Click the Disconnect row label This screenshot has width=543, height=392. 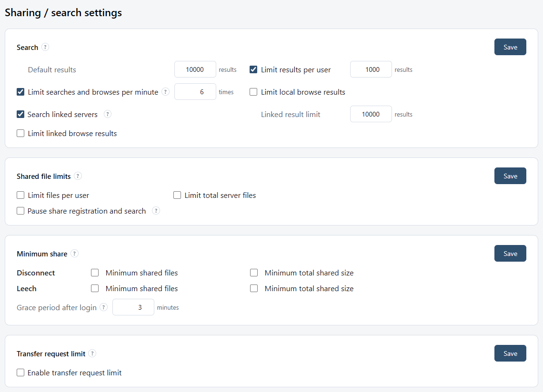point(36,273)
